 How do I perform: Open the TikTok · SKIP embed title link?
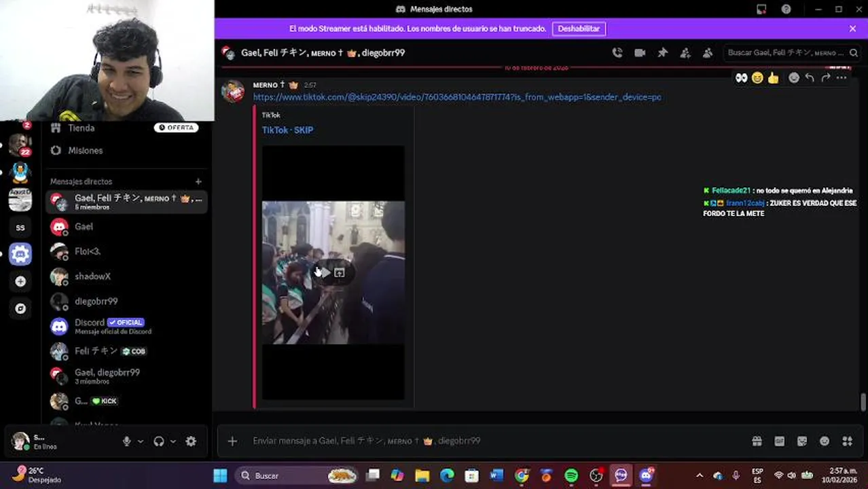point(287,130)
